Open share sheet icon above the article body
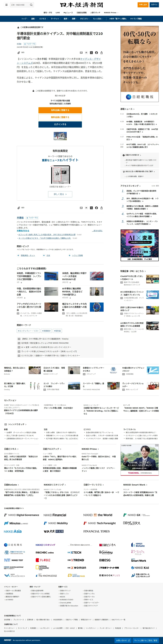Image resolution: width=163 pixels, height=644 pixels. [x=102, y=53]
